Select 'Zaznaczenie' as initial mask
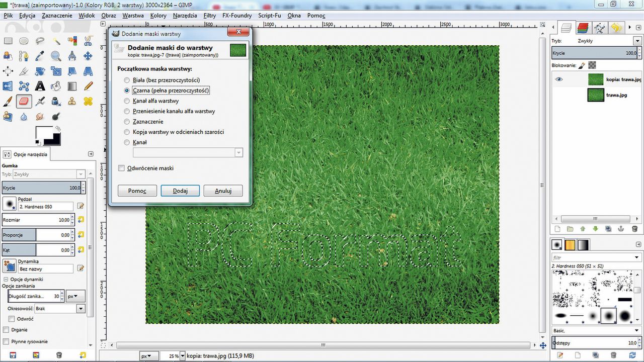 (127, 122)
